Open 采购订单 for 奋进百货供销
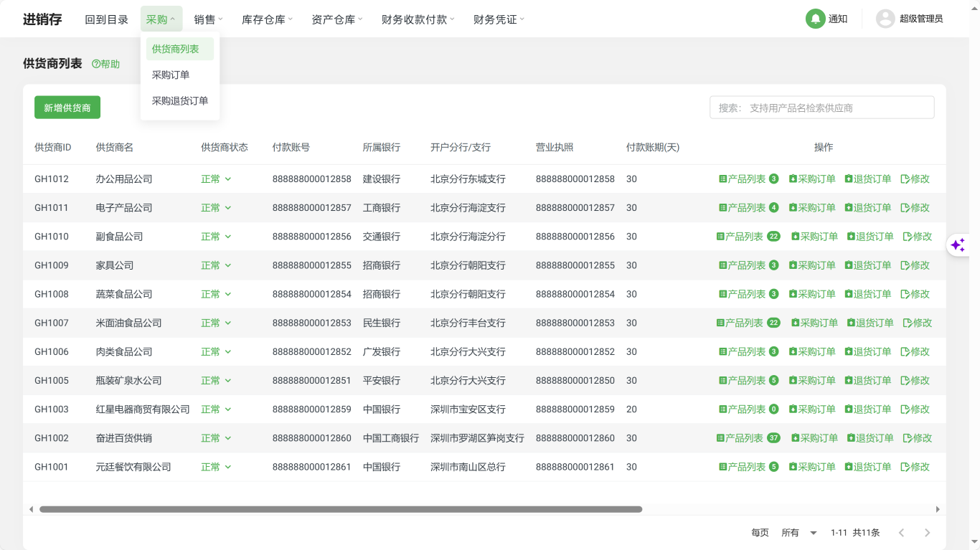The width and height of the screenshot is (980, 550). pyautogui.click(x=814, y=437)
